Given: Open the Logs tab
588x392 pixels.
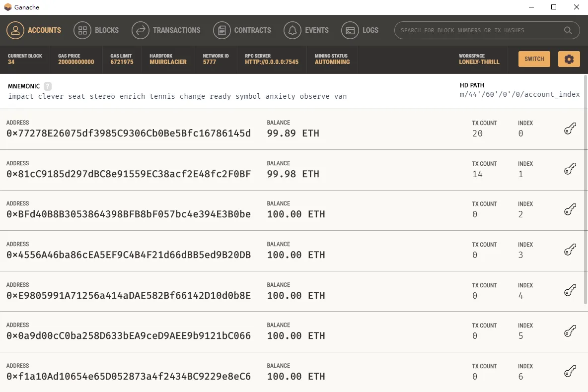Looking at the screenshot, I should pyautogui.click(x=360, y=30).
